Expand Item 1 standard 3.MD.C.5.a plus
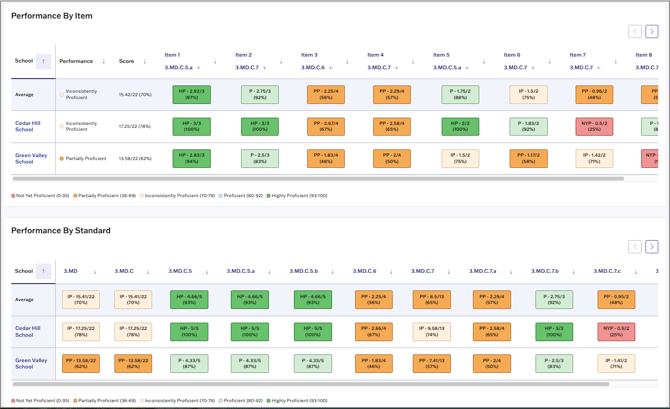This screenshot has height=409, width=670. click(x=199, y=68)
